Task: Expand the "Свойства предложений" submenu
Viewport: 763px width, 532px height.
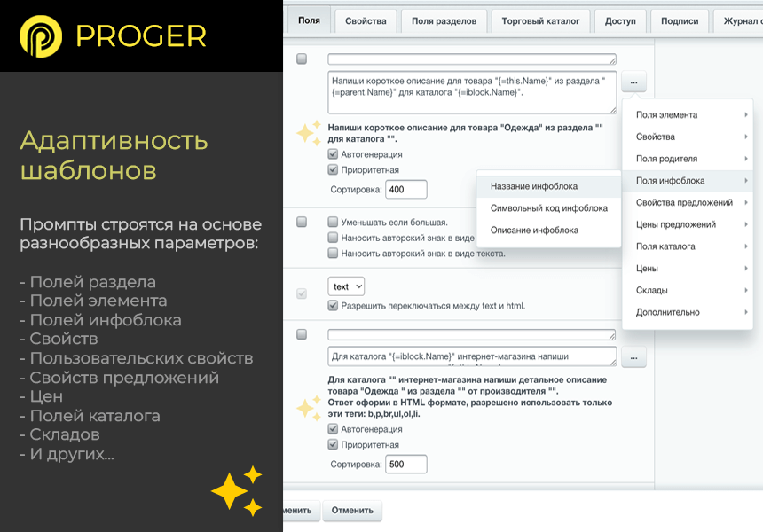Action: point(687,202)
